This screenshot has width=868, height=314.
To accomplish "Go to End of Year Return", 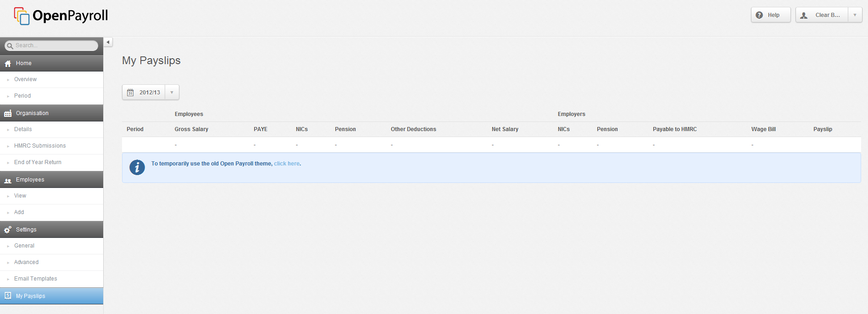I will coord(38,162).
